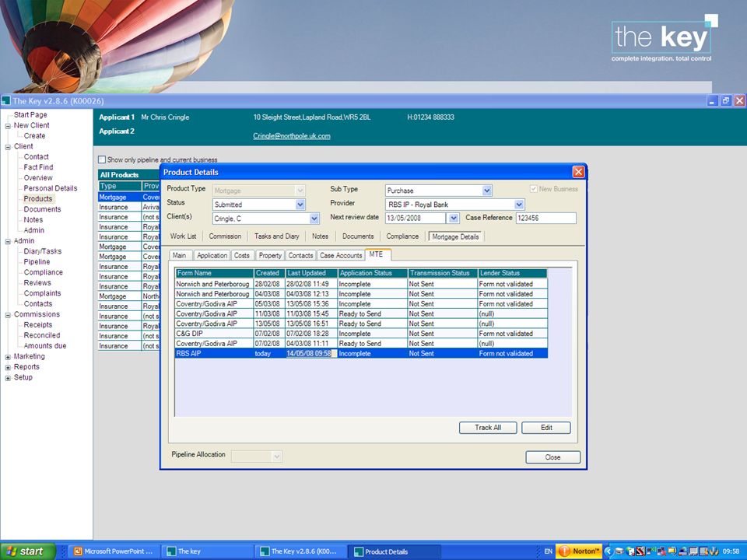This screenshot has width=747, height=560.
Task: Click the Norton tray icon
Action: point(579,551)
